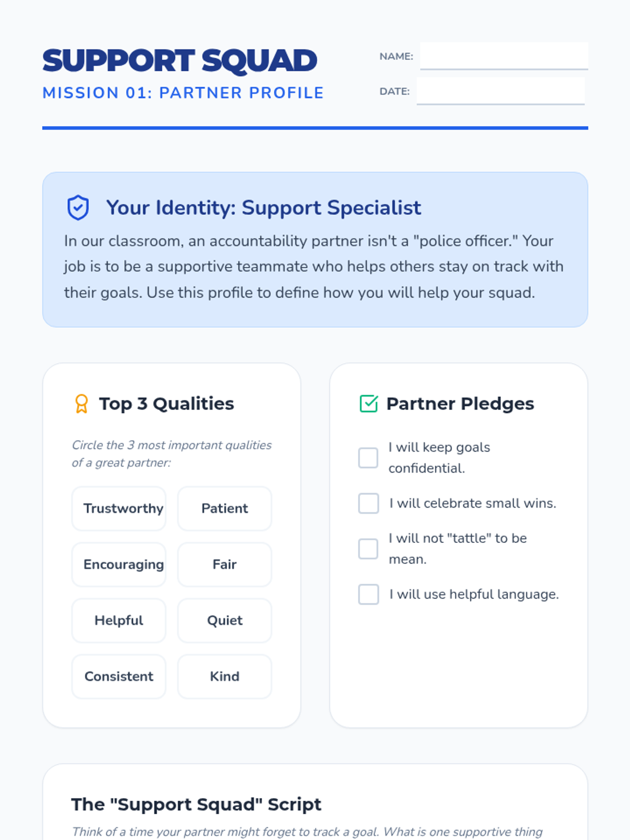Pick the Encouraging quality

click(x=119, y=564)
